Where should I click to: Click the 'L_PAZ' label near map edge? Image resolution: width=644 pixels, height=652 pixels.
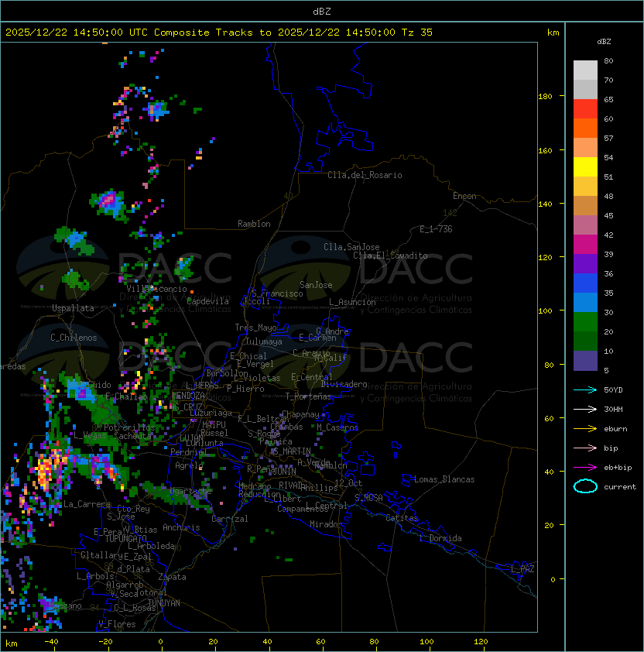[522, 569]
